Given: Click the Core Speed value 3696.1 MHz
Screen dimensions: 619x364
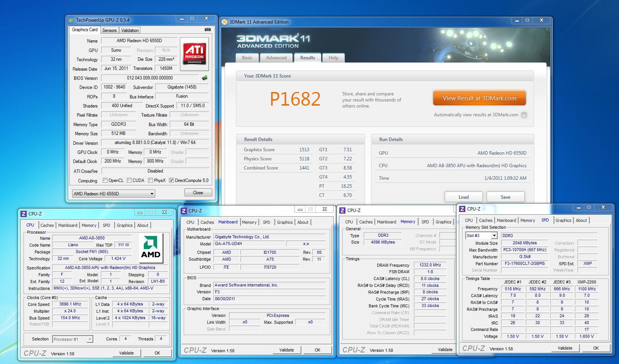Looking at the screenshot, I should click(70, 304).
